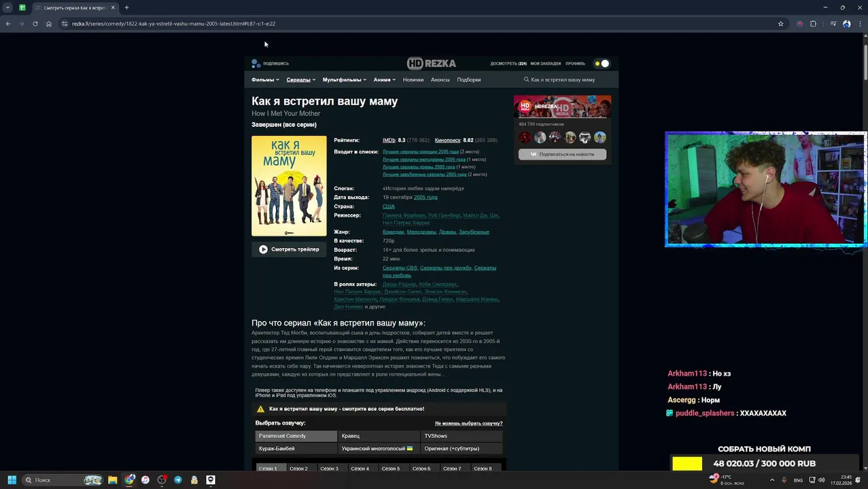Open Досмотреть (224) list

pos(508,63)
